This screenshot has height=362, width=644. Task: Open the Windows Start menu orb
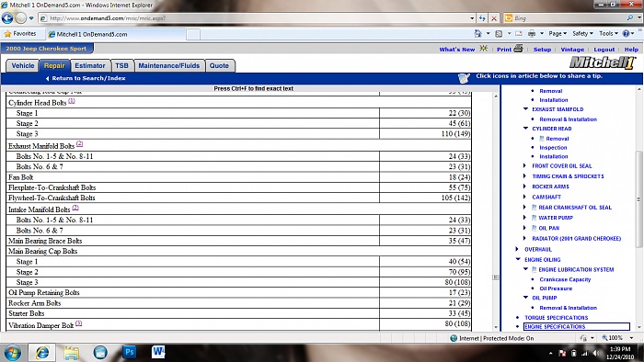pyautogui.click(x=12, y=353)
